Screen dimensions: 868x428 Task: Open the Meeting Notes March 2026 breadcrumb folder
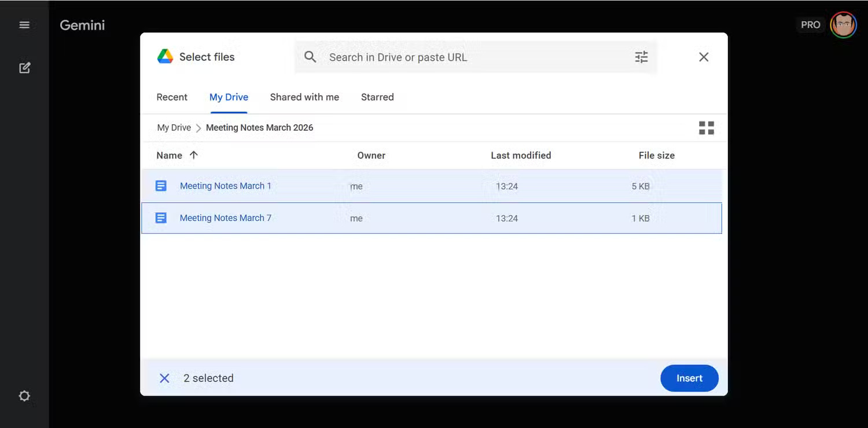[x=259, y=127]
